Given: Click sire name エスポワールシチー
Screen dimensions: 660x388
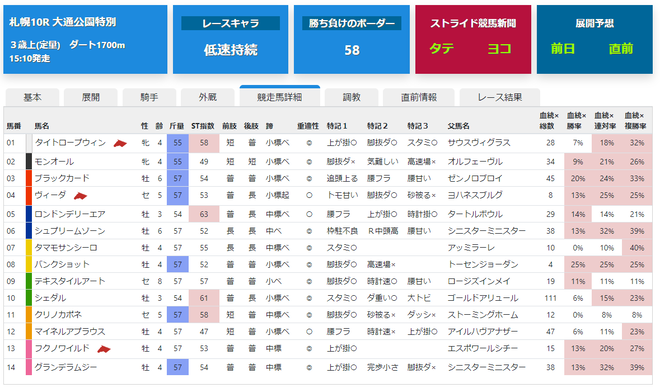Looking at the screenshot, I should pyautogui.click(x=483, y=348).
